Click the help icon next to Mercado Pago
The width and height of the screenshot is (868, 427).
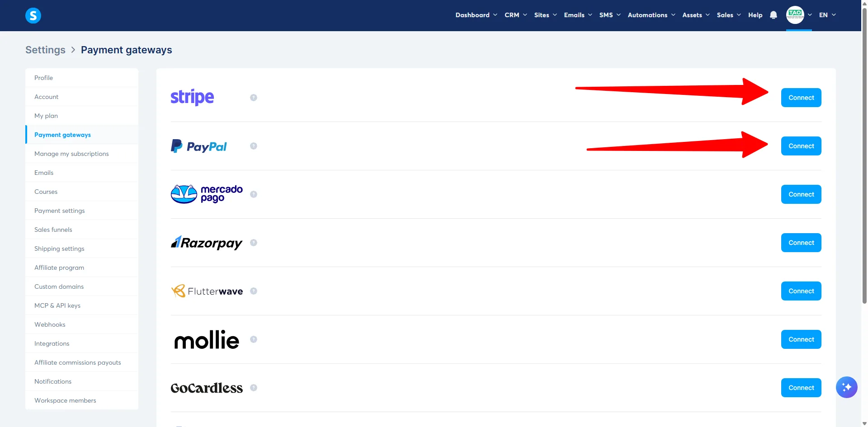click(254, 194)
